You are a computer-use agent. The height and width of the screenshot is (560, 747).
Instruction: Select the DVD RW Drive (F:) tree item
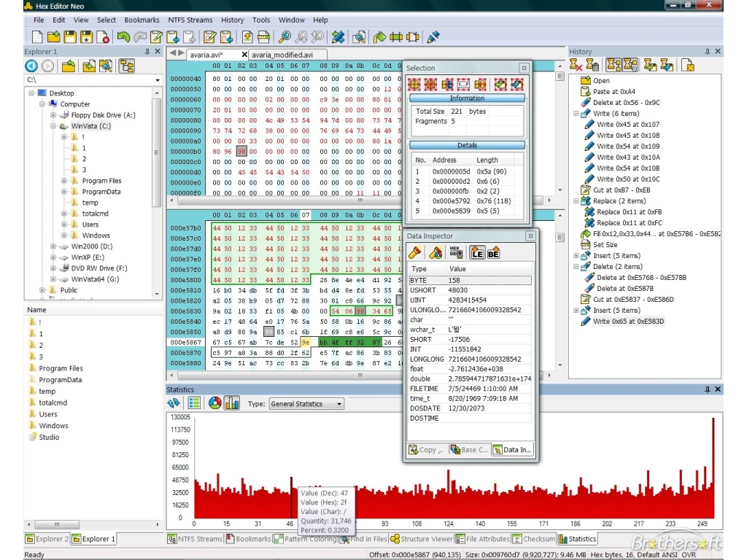[98, 268]
